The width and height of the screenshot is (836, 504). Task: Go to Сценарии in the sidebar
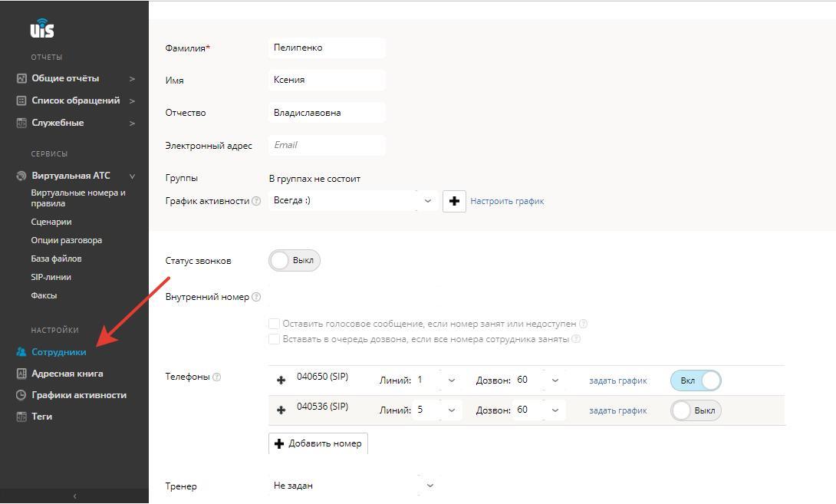51,222
